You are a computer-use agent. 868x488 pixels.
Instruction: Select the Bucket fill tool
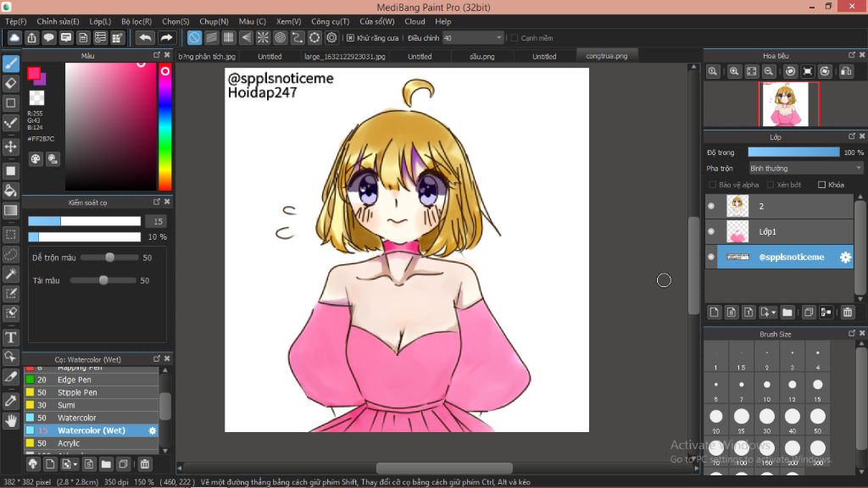[x=11, y=191]
